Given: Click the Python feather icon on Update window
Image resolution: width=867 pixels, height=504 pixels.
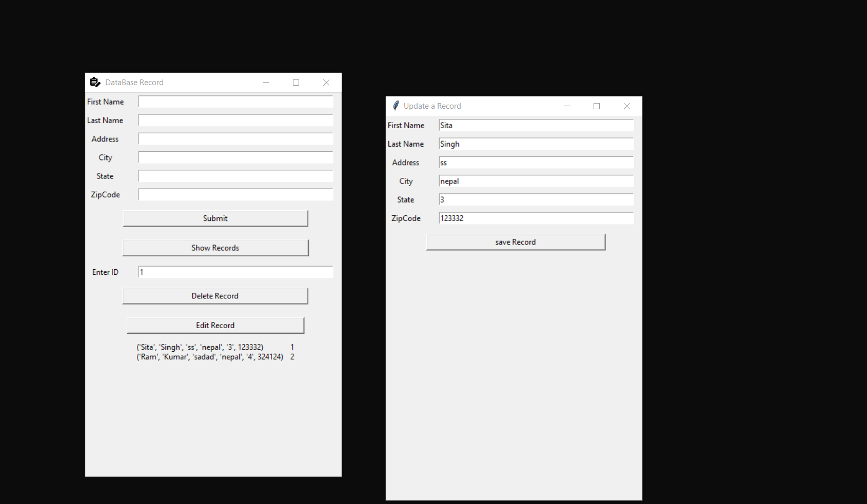Looking at the screenshot, I should tap(396, 106).
